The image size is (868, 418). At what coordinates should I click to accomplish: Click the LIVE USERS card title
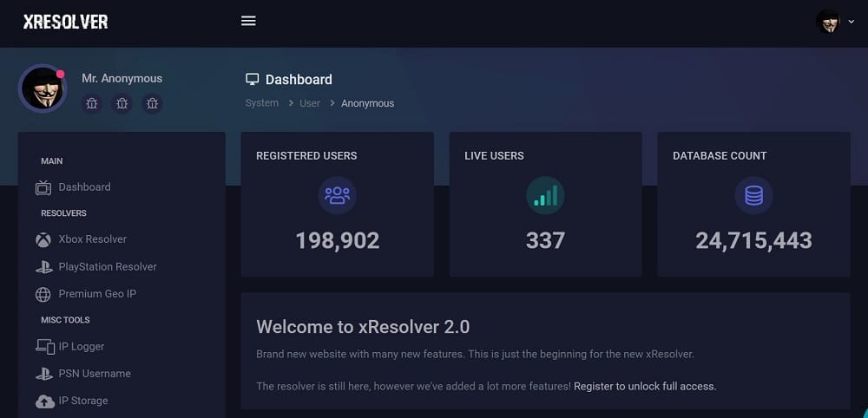point(494,156)
